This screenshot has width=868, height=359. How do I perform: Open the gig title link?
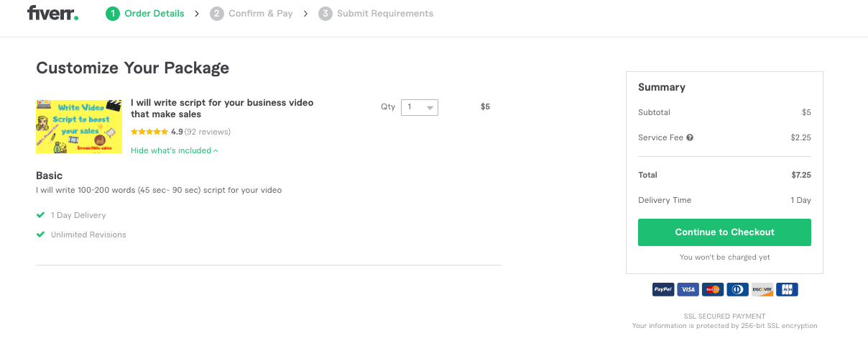pyautogui.click(x=222, y=109)
